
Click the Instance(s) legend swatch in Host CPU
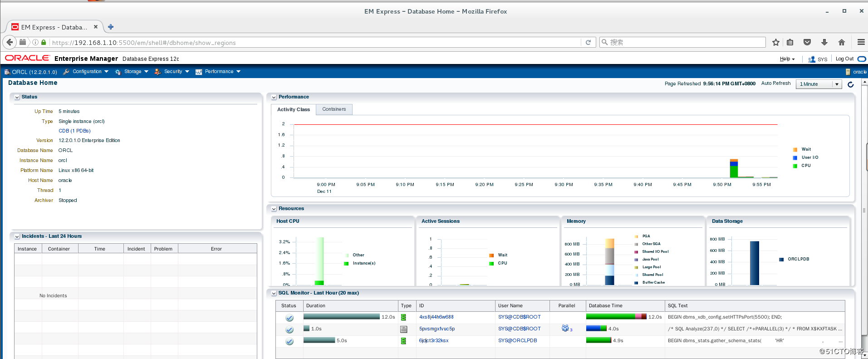346,263
